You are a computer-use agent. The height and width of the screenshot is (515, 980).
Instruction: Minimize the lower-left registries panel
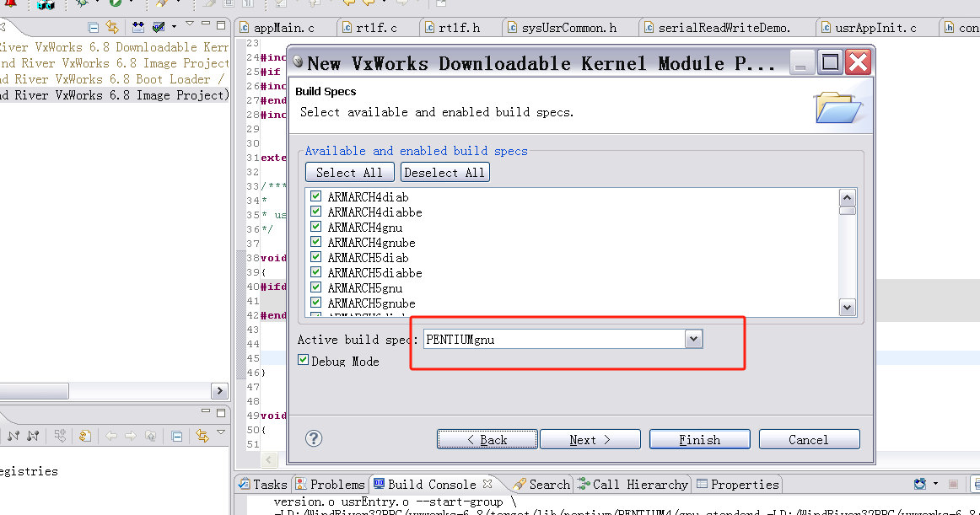click(206, 411)
